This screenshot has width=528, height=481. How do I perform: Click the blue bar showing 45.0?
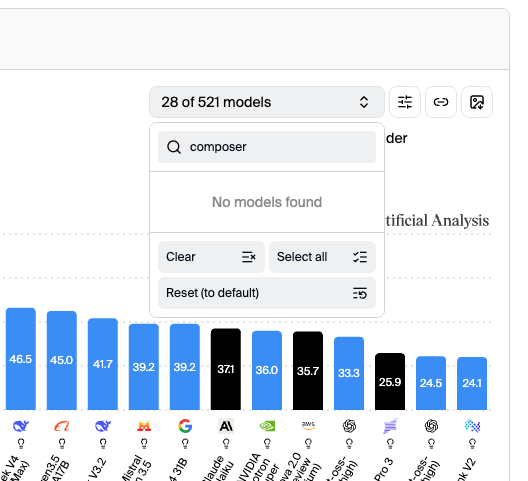62,360
